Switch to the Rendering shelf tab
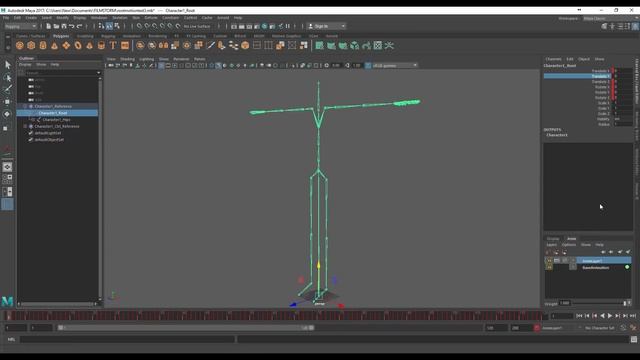The height and width of the screenshot is (360, 640). click(x=158, y=36)
